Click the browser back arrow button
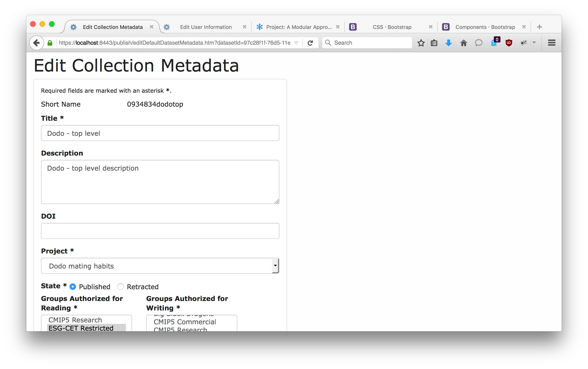The image size is (588, 369). coord(36,43)
